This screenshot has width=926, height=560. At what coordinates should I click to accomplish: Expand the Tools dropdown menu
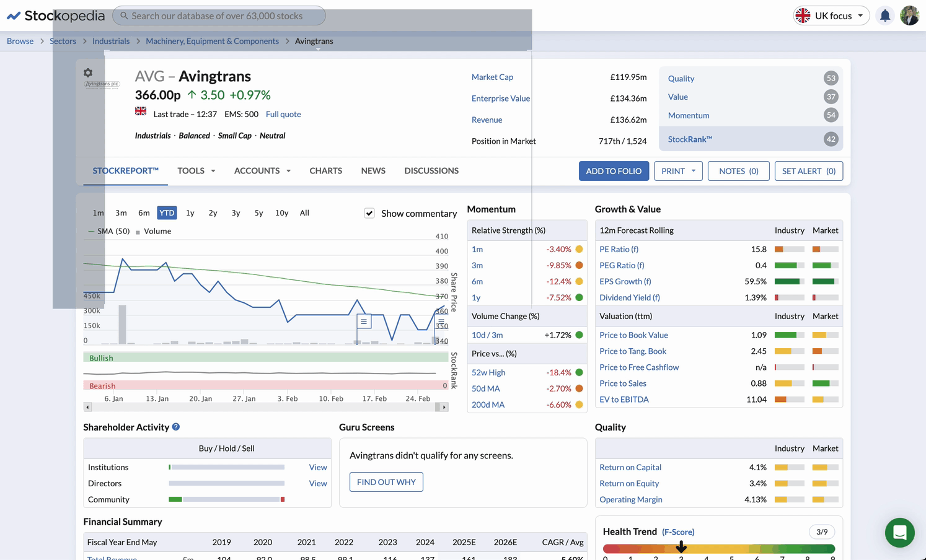coord(196,171)
